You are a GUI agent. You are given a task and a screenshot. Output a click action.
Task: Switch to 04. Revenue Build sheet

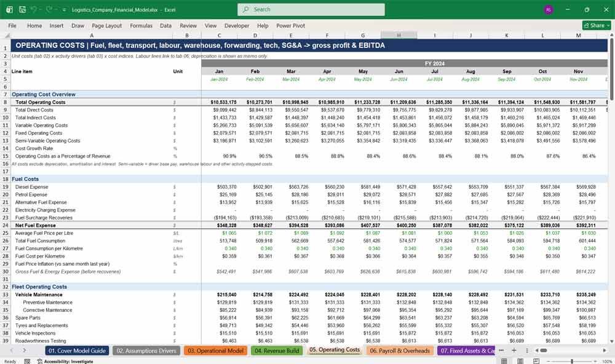(x=277, y=350)
